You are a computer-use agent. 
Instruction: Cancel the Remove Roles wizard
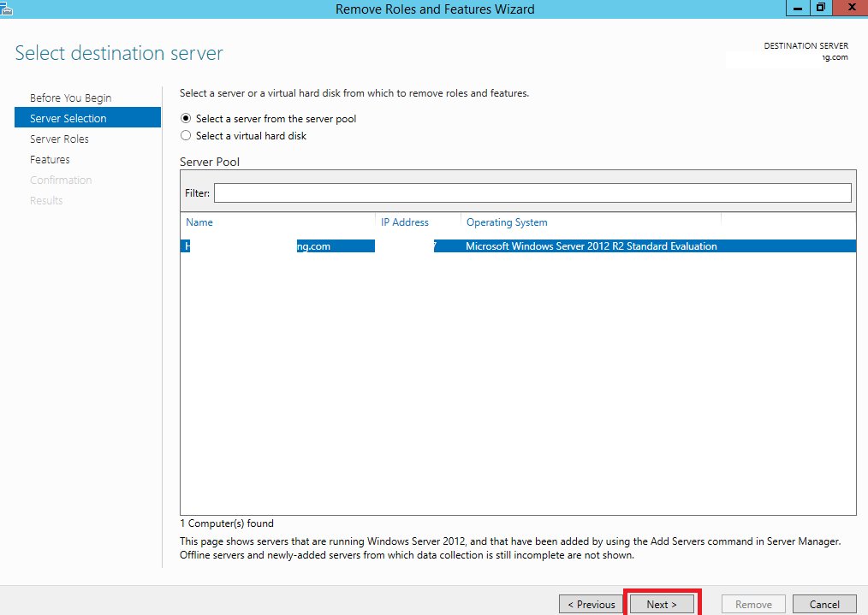[x=823, y=603]
